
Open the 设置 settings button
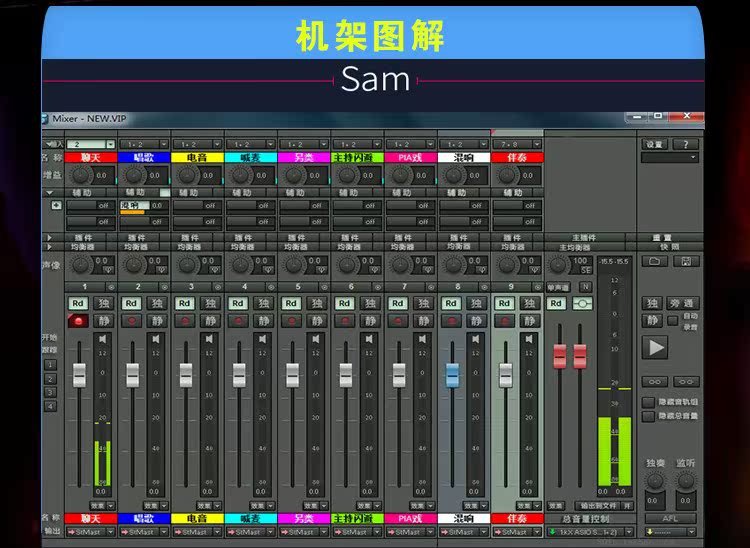point(654,144)
